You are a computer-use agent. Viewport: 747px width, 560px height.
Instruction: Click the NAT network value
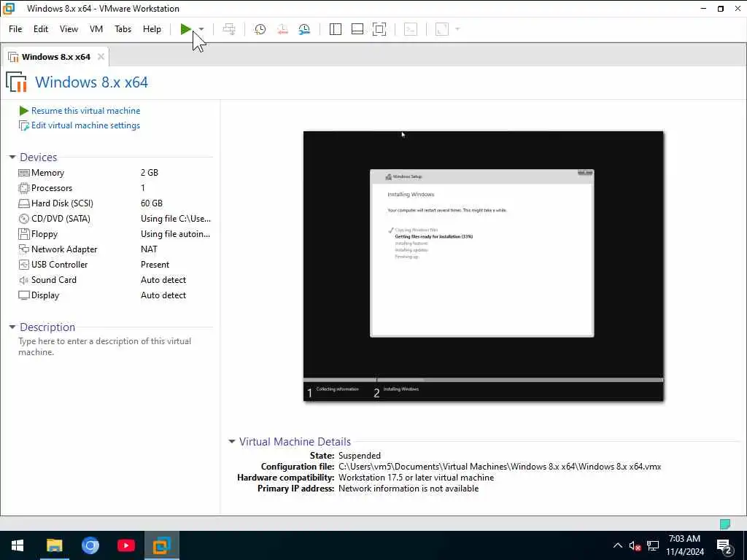pyautogui.click(x=149, y=249)
